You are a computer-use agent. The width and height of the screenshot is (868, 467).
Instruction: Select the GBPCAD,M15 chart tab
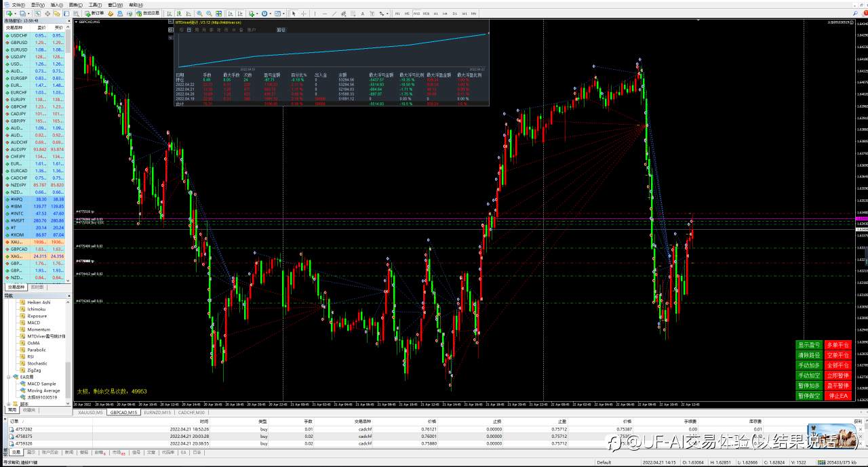point(123,412)
